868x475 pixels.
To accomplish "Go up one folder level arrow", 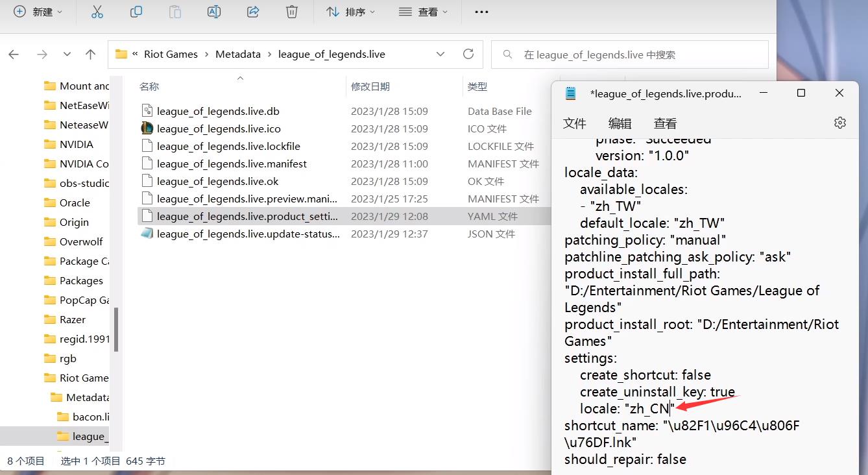I will tap(90, 55).
